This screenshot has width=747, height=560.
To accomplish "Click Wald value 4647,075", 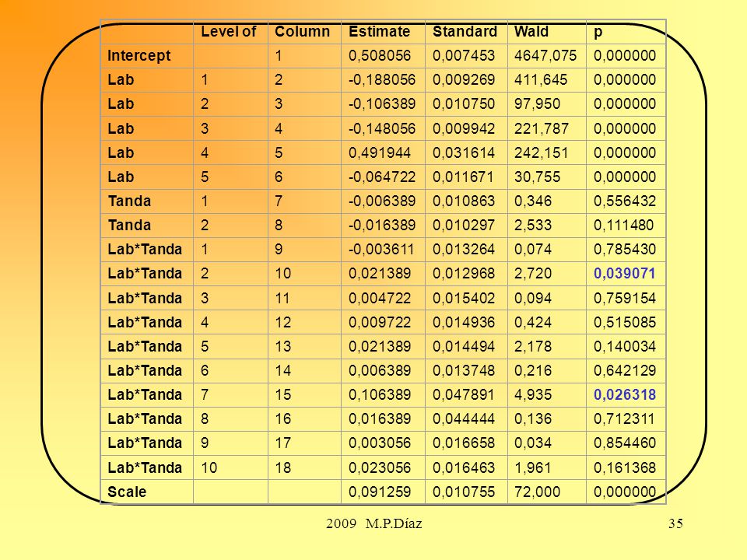I will [545, 56].
